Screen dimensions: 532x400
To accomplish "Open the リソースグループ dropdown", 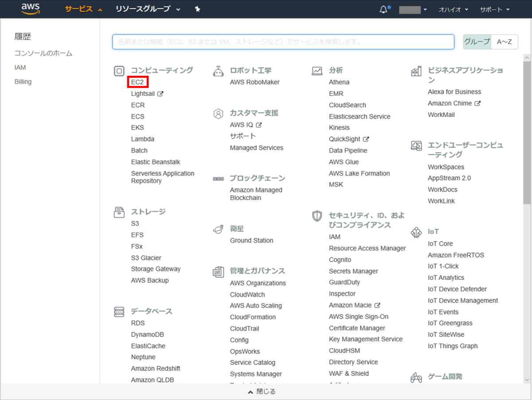I will point(148,9).
